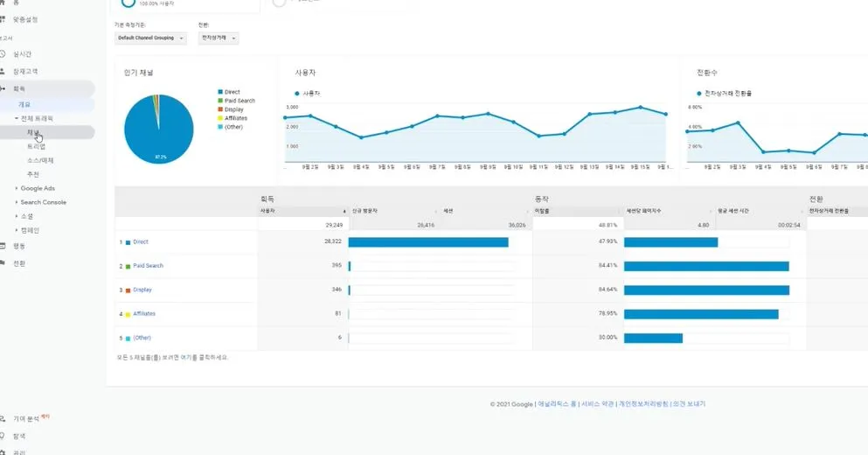Click the 00:02:54 average session time

point(789,225)
